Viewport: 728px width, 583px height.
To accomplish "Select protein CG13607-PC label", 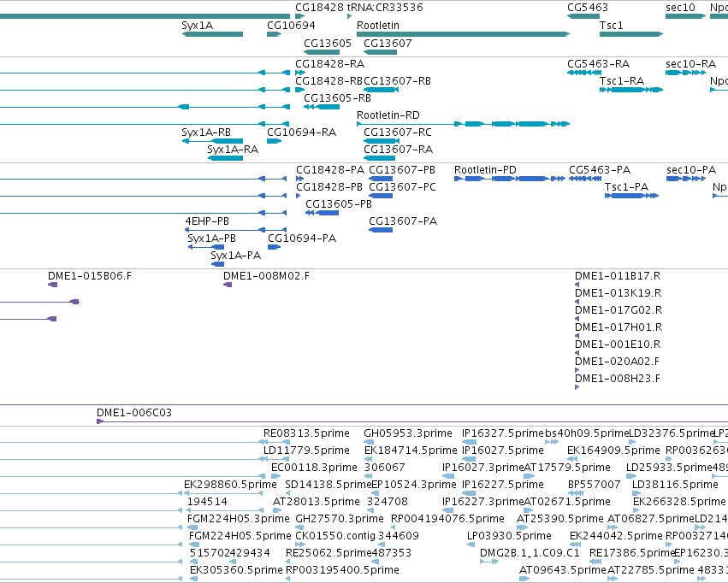I will click(x=402, y=187).
